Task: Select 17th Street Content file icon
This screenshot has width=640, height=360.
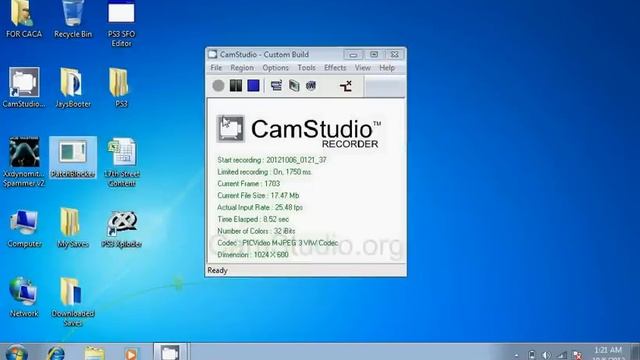Action: (x=122, y=162)
